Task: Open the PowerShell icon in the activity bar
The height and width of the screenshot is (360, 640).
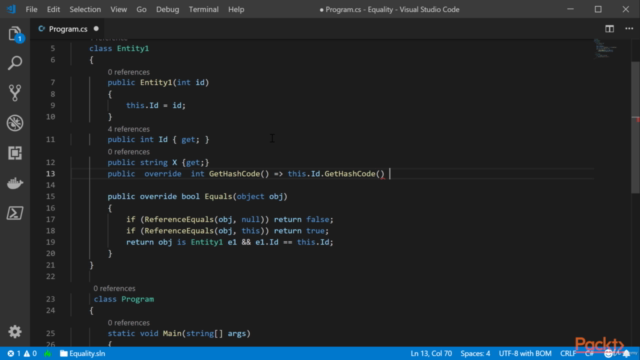Action: click(x=15, y=213)
